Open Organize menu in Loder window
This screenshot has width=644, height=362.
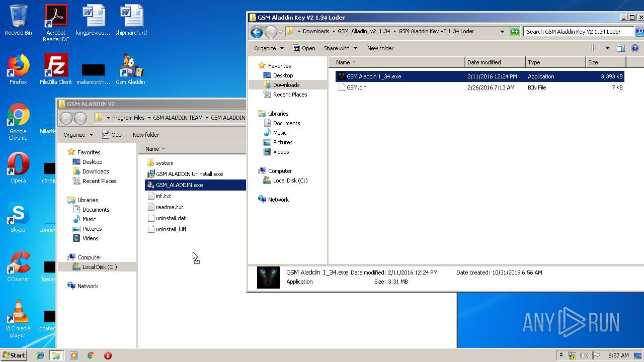[269, 48]
